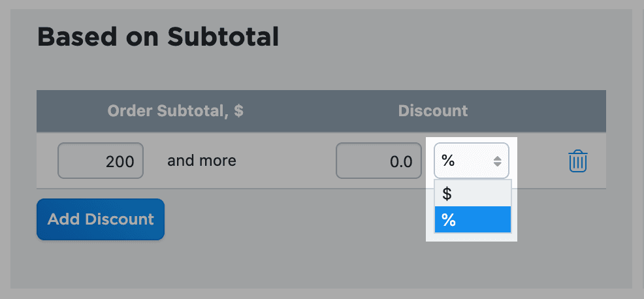Click the "and more" label
The image size is (644, 299).
point(201,161)
